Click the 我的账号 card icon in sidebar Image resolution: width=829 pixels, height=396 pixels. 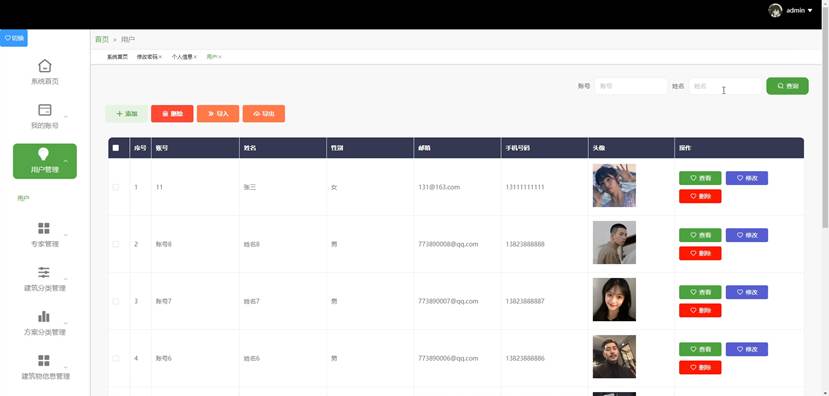pyautogui.click(x=45, y=110)
